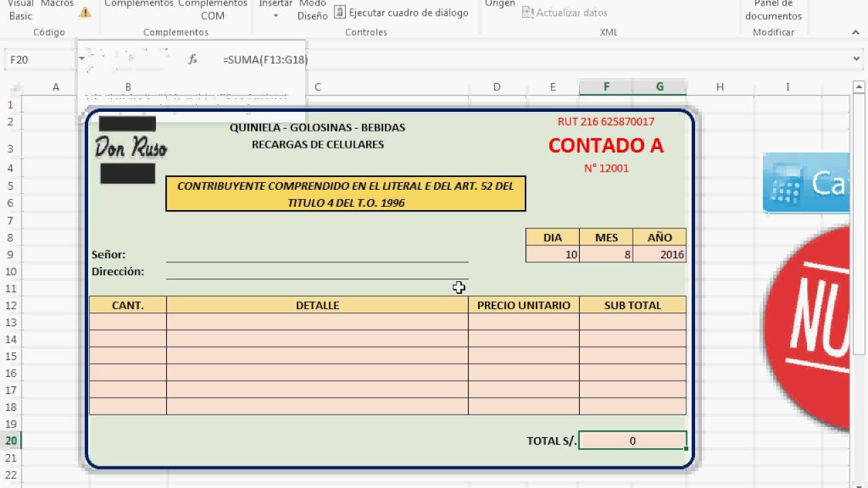Click the SUB TOTAL header cell
868x488 pixels.
(x=633, y=305)
